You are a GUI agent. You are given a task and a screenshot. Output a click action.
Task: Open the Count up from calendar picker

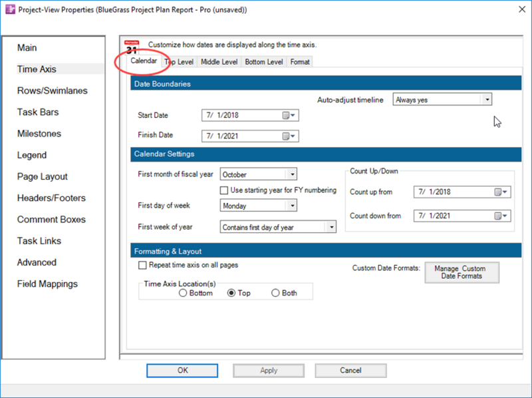click(501, 192)
